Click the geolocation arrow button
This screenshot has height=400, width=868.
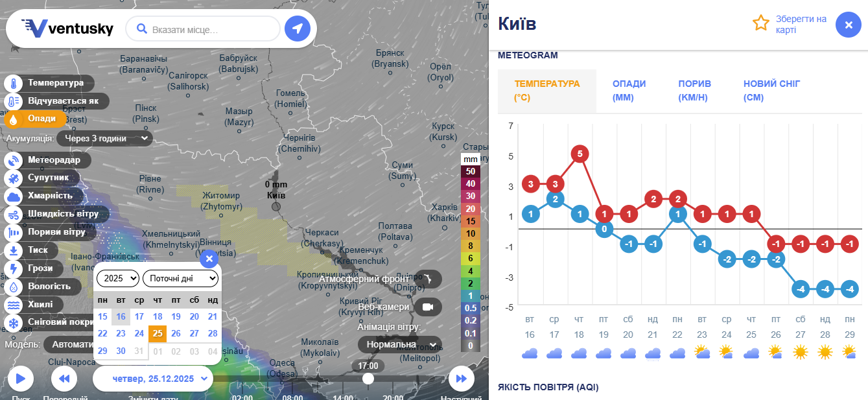tap(298, 29)
